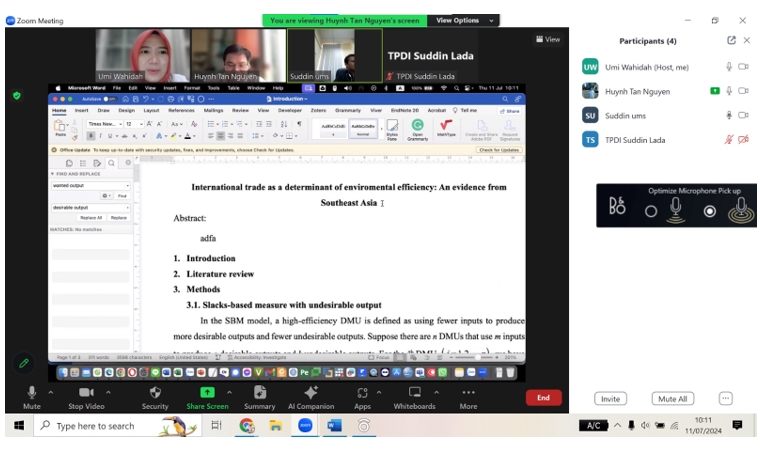760x469 pixels.
Task: Click the Paste icon in shared Word
Action: click(60, 126)
